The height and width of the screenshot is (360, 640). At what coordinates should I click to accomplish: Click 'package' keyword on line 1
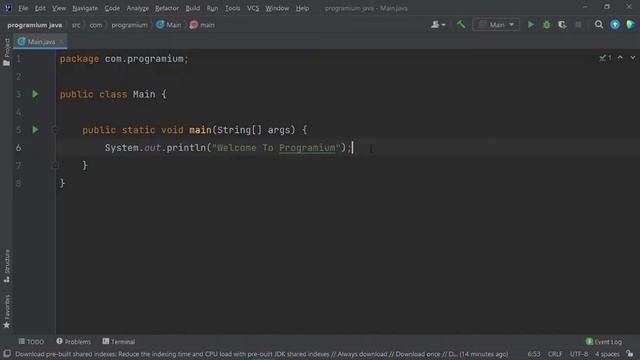click(x=79, y=59)
